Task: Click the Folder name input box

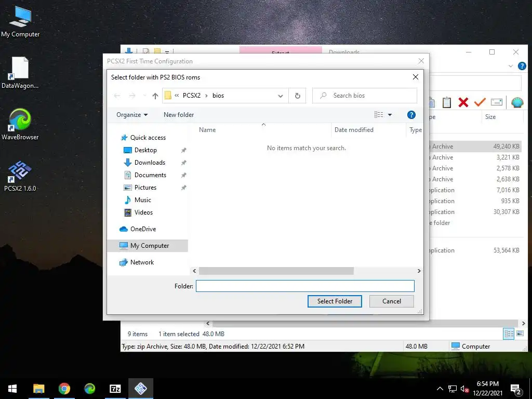Action: coord(305,286)
